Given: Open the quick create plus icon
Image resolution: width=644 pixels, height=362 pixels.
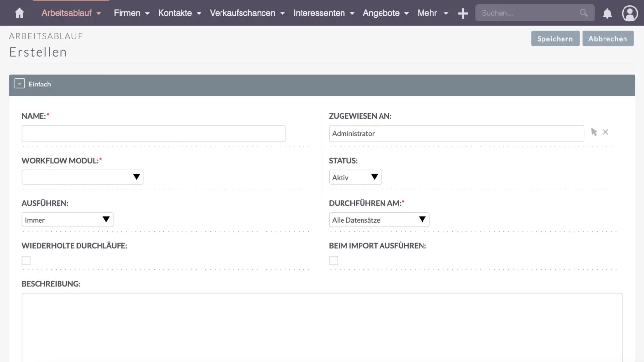Looking at the screenshot, I should [x=462, y=13].
